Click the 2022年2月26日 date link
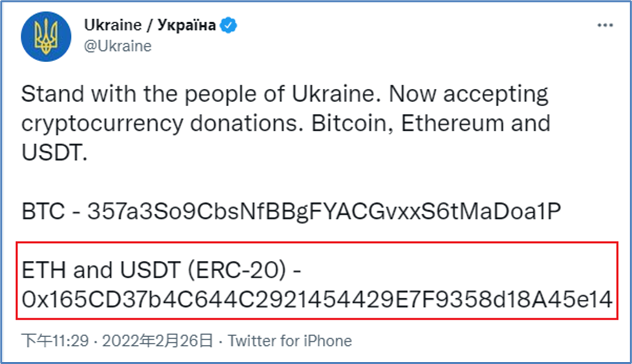632x364 pixels. [158, 341]
